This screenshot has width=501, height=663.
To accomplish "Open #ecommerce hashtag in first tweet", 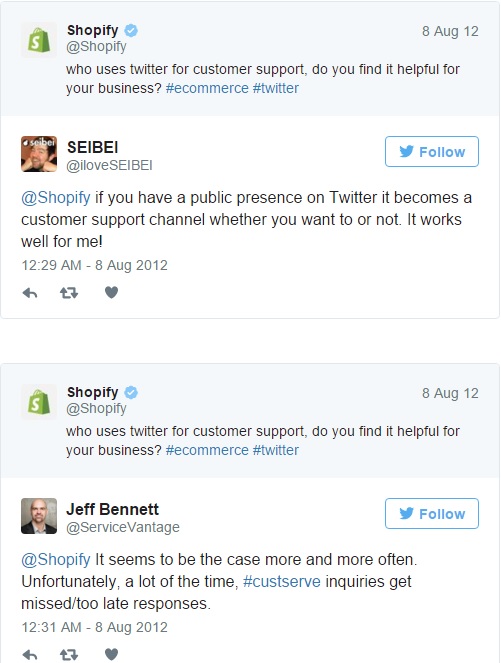I will tap(207, 88).
